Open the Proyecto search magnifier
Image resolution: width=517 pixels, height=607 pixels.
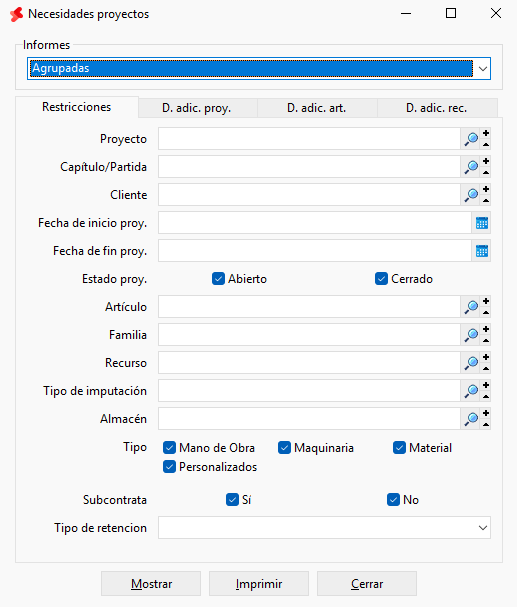[471, 139]
